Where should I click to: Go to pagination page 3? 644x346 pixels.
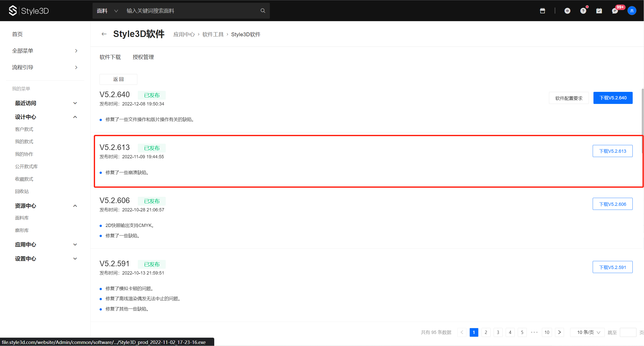click(x=498, y=332)
